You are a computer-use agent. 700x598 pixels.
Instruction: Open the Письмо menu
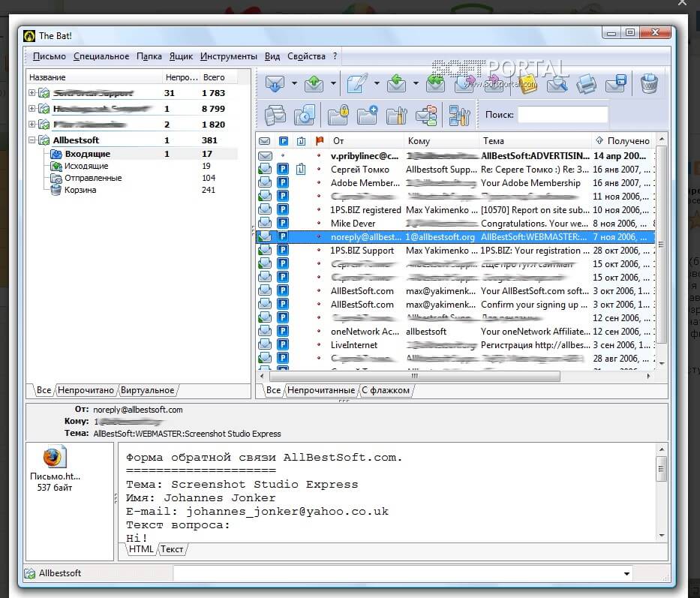tap(49, 56)
